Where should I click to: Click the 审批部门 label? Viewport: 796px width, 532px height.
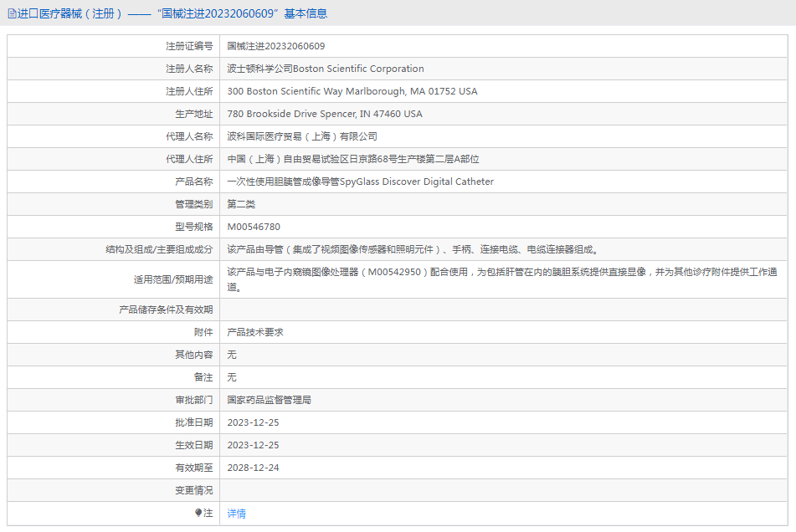pyautogui.click(x=194, y=400)
